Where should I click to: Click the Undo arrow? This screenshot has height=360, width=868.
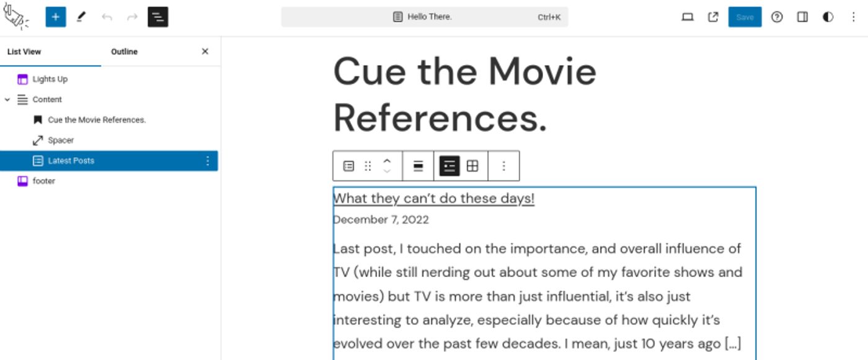click(106, 17)
